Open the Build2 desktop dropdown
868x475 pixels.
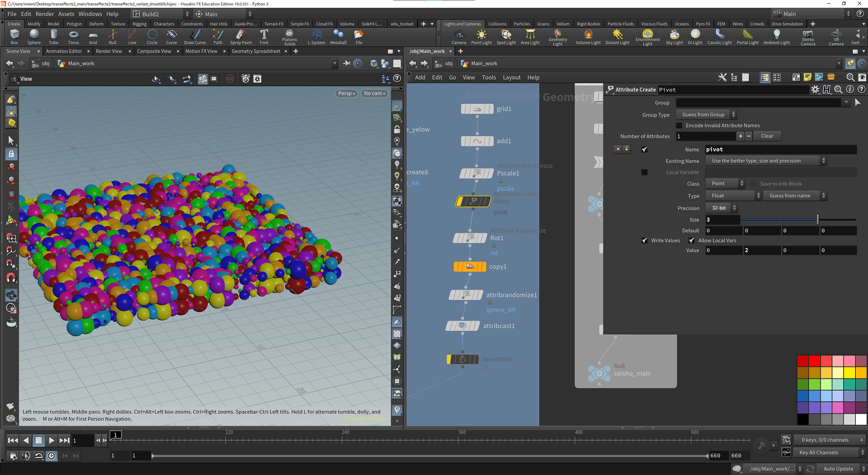pos(160,14)
